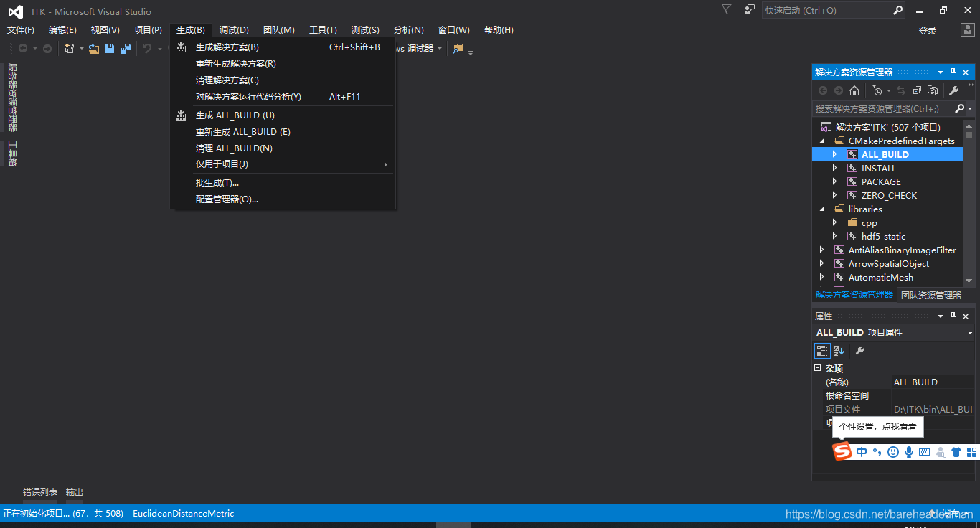980x528 pixels.
Task: Collapse the 杂项 category in Properties panel
Action: [x=817, y=368]
